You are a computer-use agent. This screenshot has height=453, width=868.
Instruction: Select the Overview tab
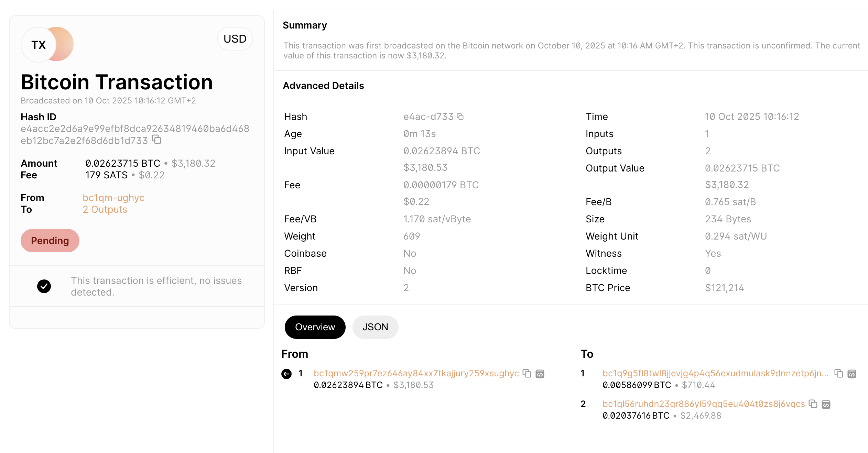point(315,327)
